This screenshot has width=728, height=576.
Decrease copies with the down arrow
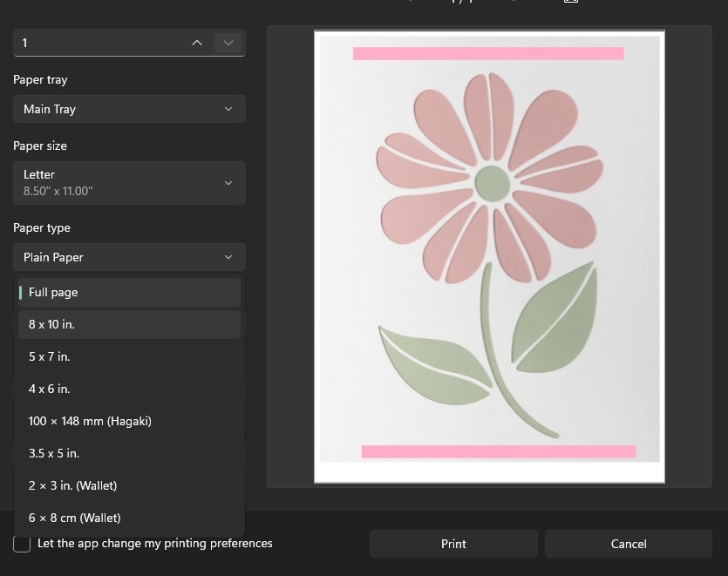tap(228, 44)
